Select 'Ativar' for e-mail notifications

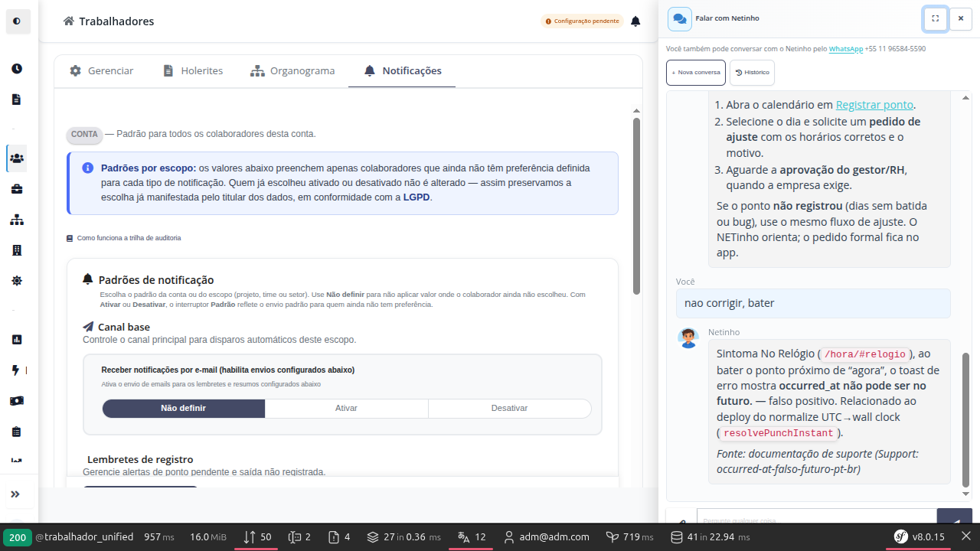[347, 409]
